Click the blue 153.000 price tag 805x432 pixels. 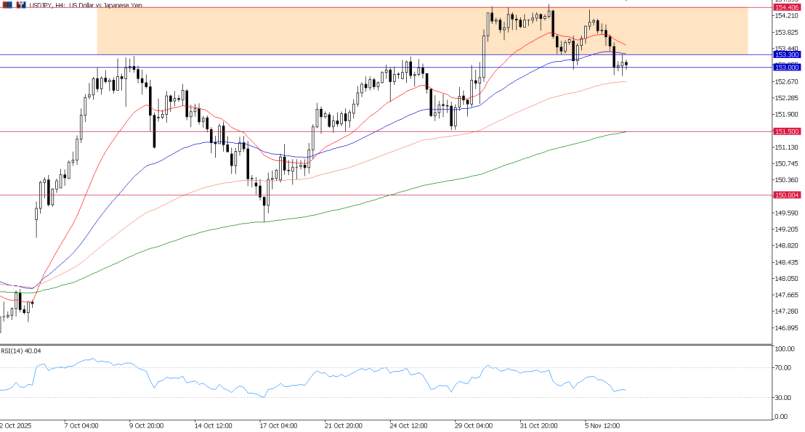tap(787, 67)
